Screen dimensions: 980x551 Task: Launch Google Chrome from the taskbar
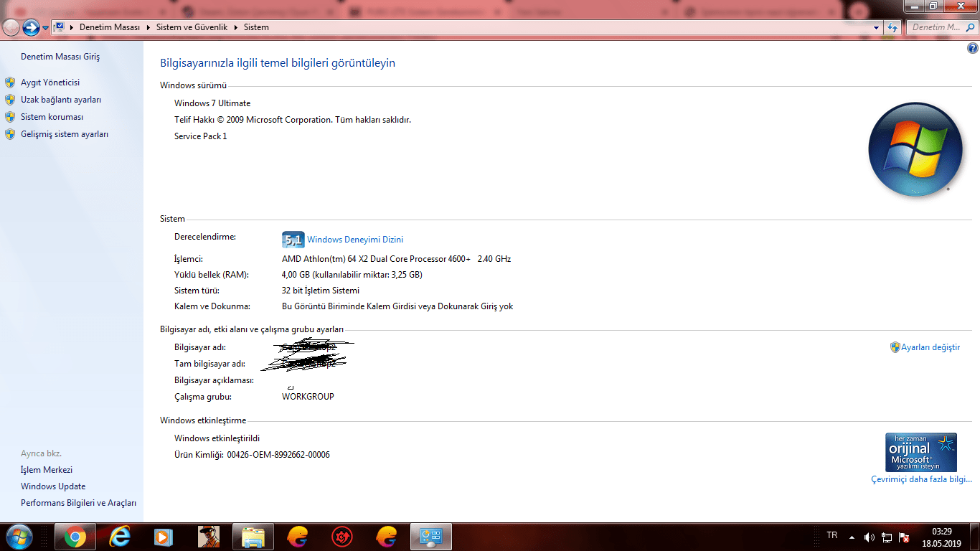(75, 537)
